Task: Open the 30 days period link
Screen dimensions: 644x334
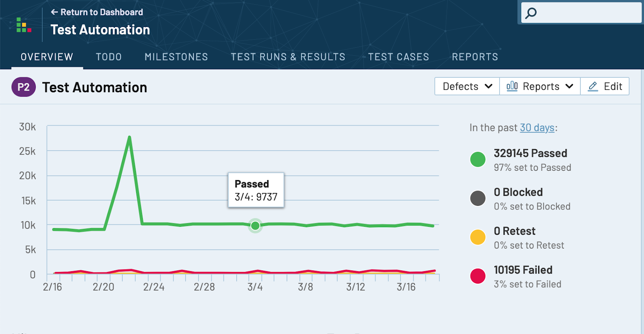Action: click(x=537, y=128)
